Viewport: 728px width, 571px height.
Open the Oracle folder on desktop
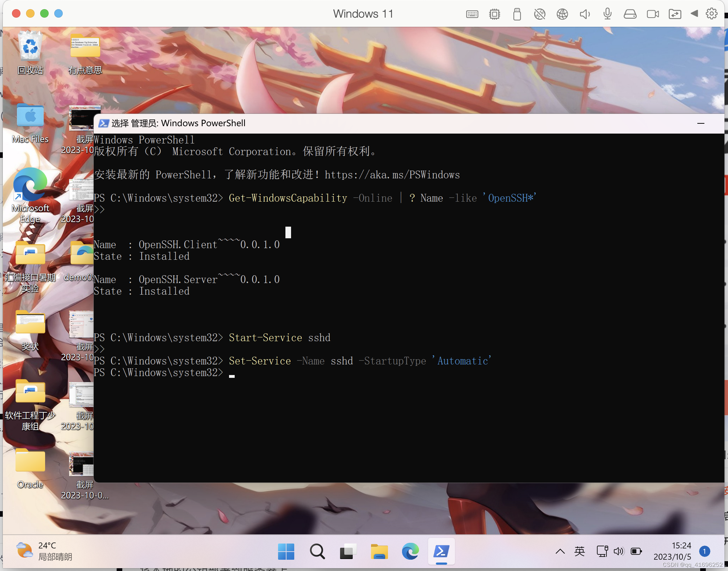[30, 469]
